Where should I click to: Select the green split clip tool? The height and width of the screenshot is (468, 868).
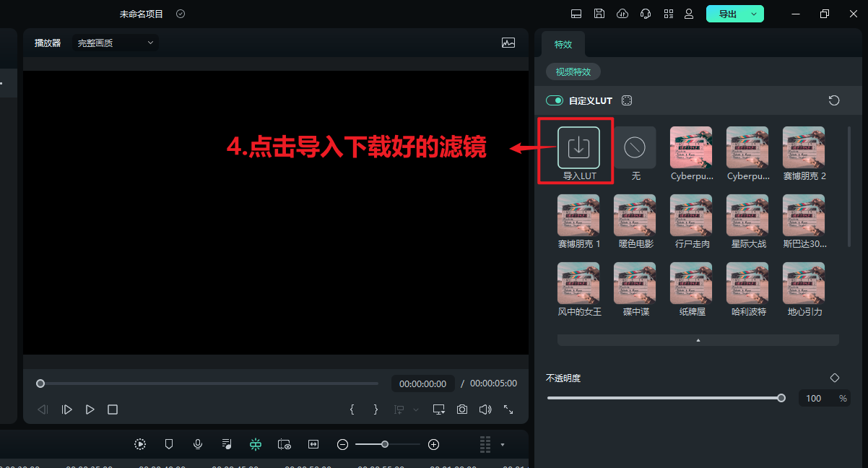click(256, 444)
